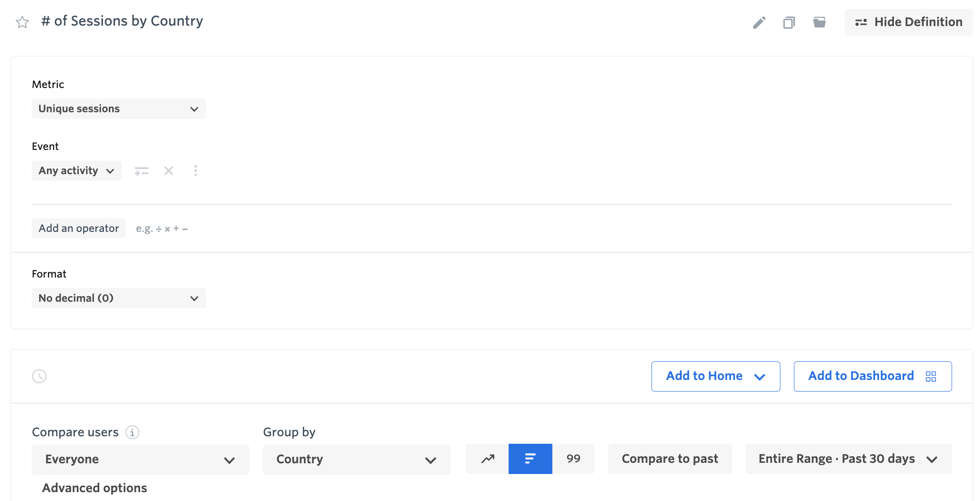Image resolution: width=980 pixels, height=501 pixels.
Task: Click the dashboard grid icon in Add to Dashboard
Action: click(931, 376)
